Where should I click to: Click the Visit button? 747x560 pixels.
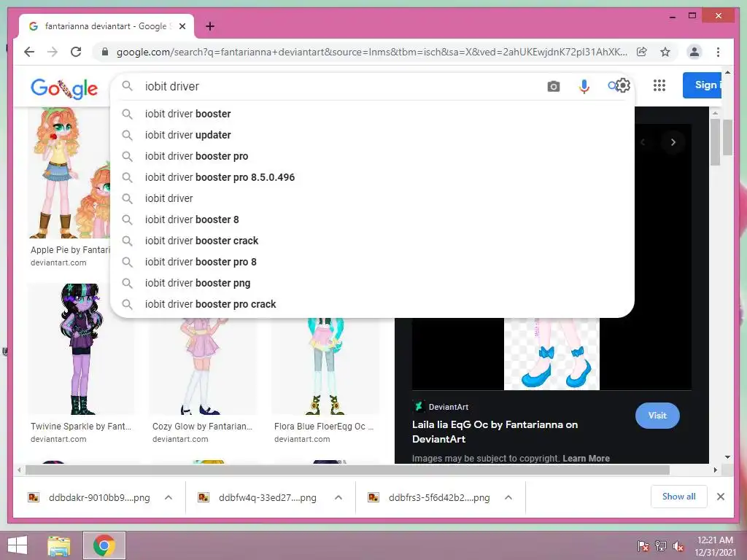[657, 415]
